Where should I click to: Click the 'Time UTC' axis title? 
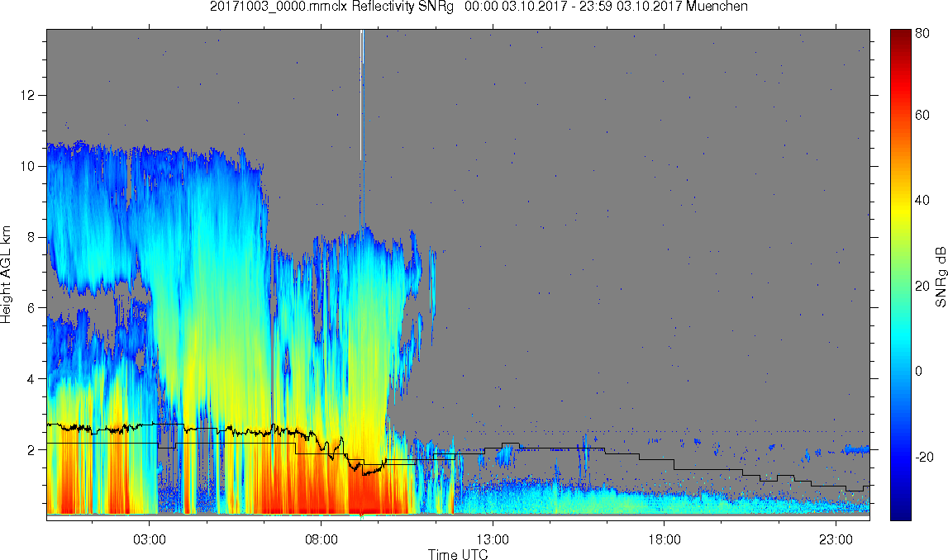[x=458, y=554]
